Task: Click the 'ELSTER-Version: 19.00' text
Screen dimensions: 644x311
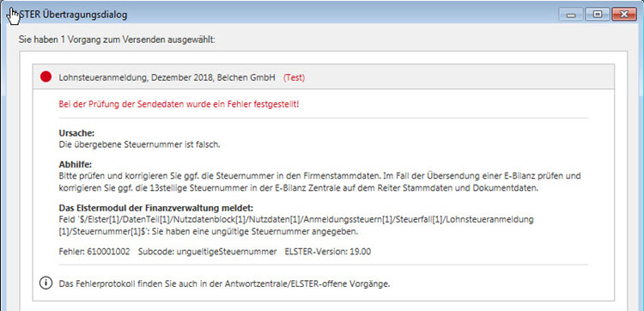Action: 328,252
